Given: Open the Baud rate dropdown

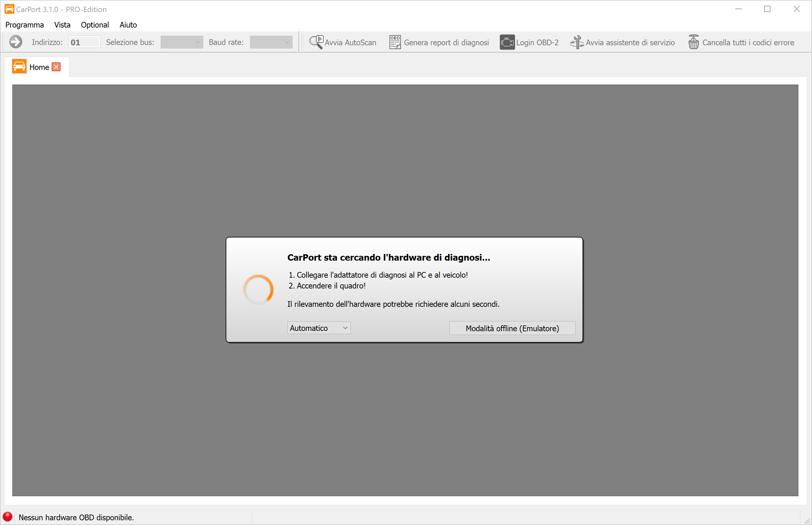Looking at the screenshot, I should pos(271,42).
